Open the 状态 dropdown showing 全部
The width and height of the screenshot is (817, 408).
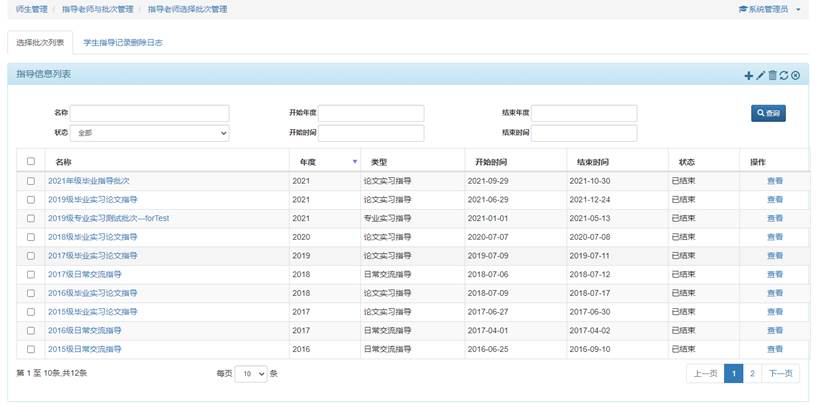pyautogui.click(x=150, y=133)
